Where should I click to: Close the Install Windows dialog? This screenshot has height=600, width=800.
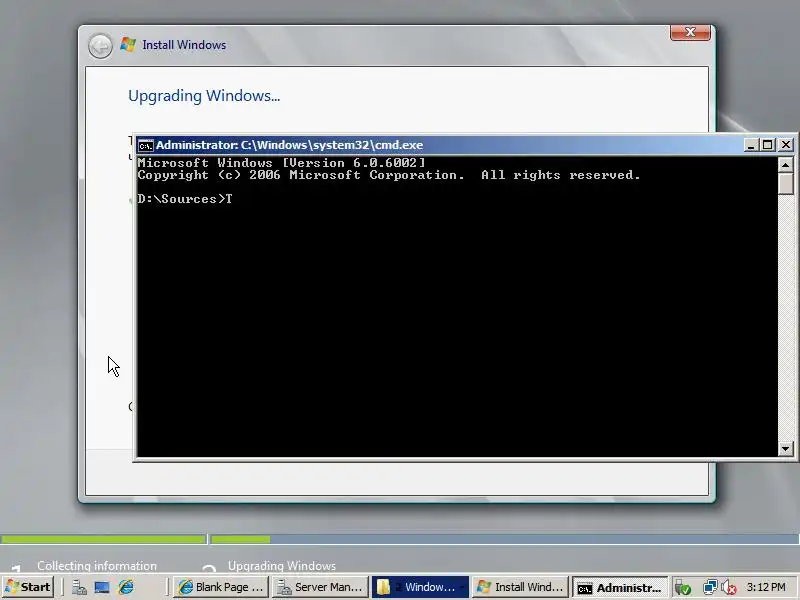coord(690,32)
